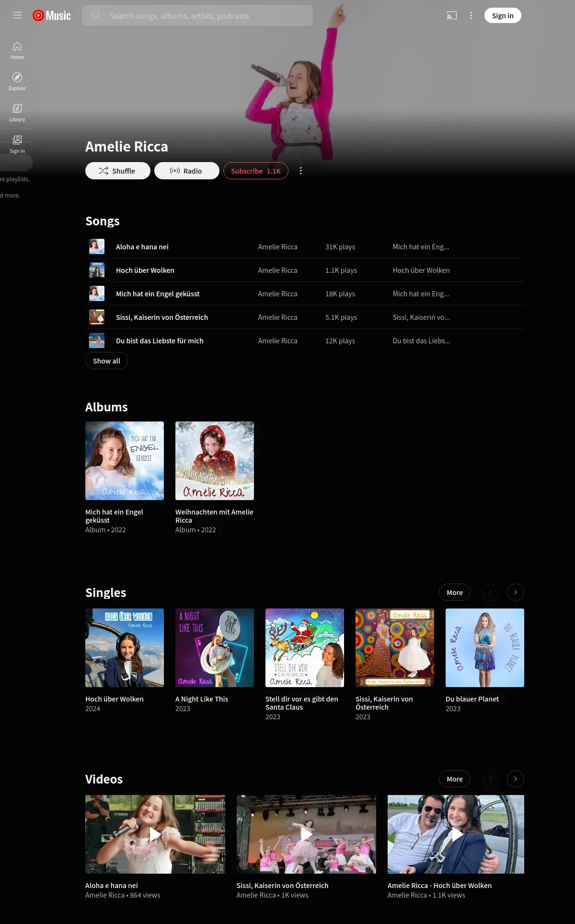Click the 31K plays text
Image resolution: width=575 pixels, height=924 pixels.
tap(340, 246)
